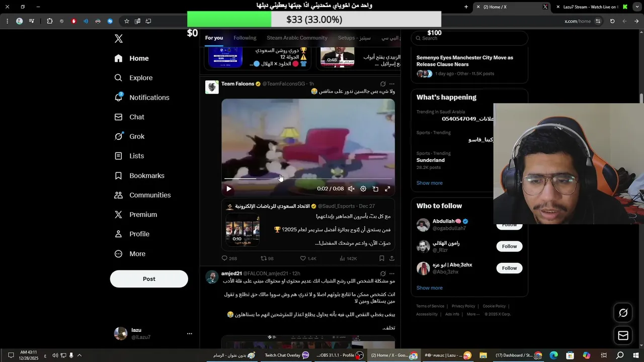This screenshot has height=362, width=644.
Task: Enter fullscreen on the video
Action: (x=387, y=189)
